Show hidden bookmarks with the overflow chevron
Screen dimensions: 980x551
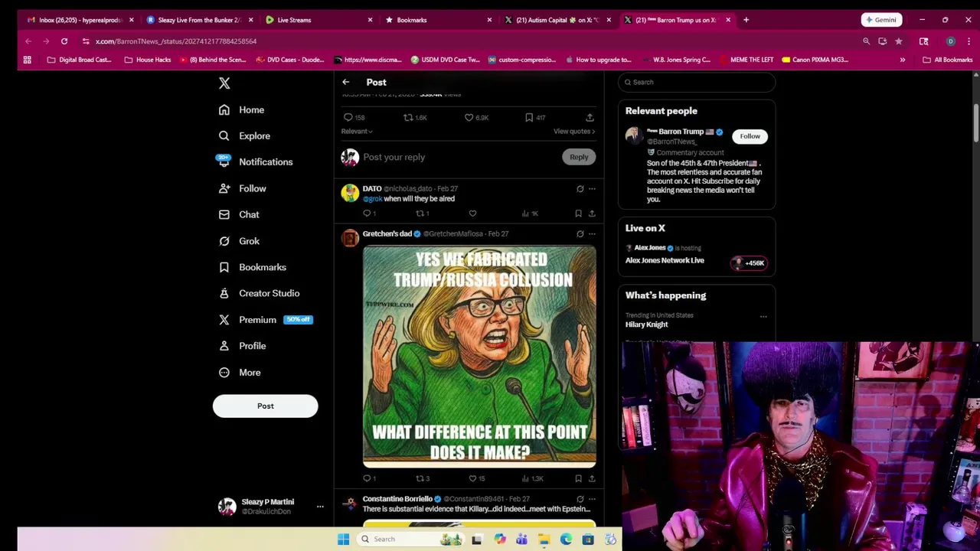coord(902,60)
